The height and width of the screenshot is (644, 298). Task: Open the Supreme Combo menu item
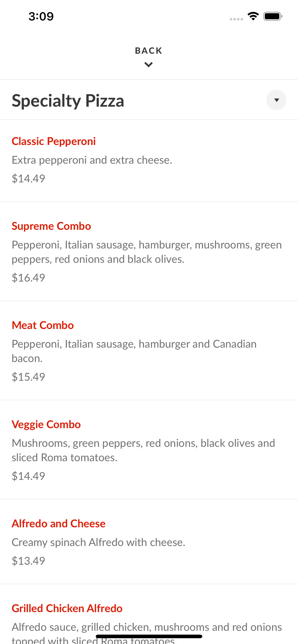click(51, 226)
